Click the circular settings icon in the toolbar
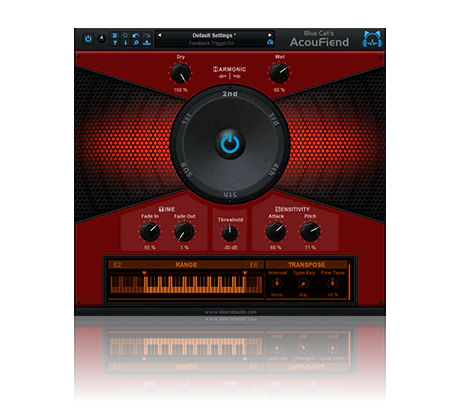 click(x=125, y=35)
